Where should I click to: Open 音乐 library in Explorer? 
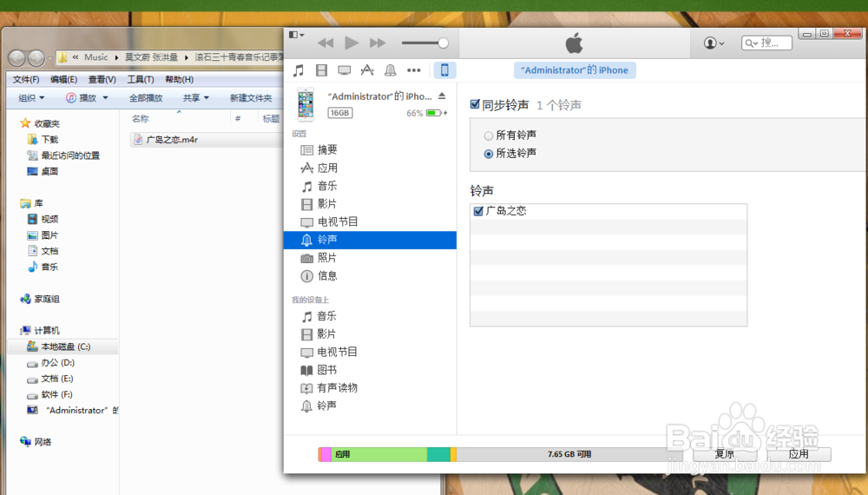49,267
